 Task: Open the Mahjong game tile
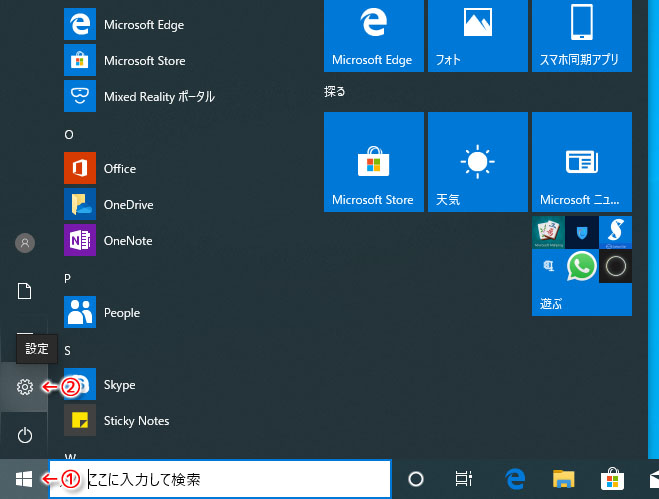click(x=548, y=232)
